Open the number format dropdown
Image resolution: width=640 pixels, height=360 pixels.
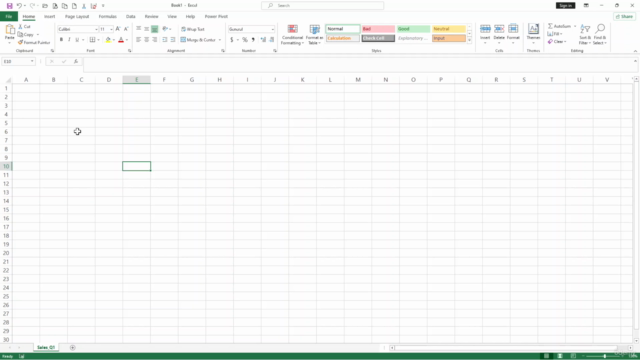coord(273,29)
